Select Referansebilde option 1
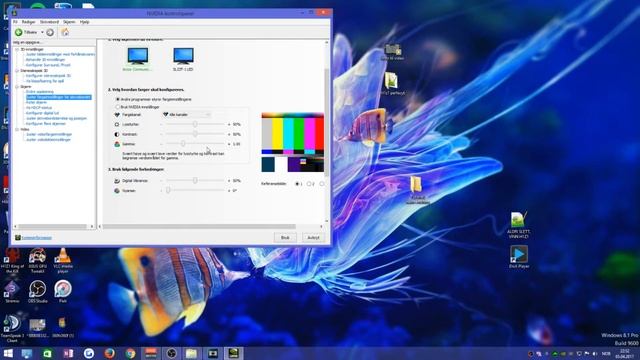 pyautogui.click(x=297, y=184)
